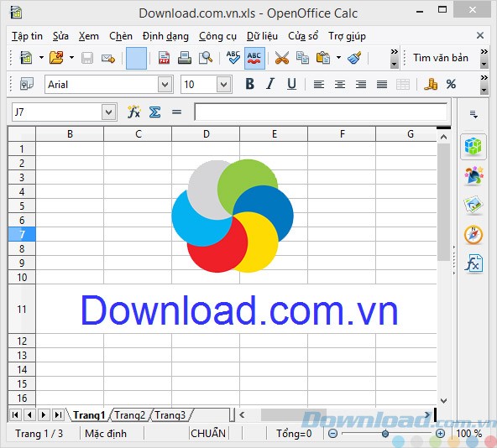
Task: Click the Function equals icon
Action: pos(176,112)
